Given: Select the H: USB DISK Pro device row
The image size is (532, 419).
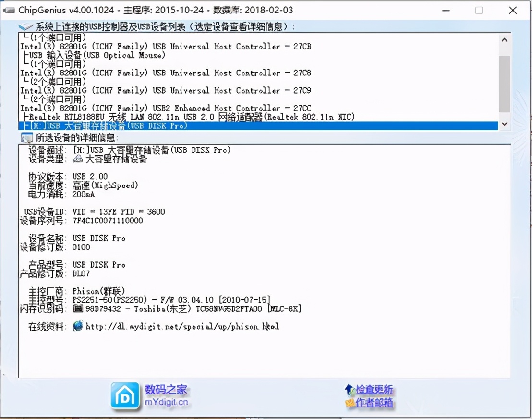Looking at the screenshot, I should click(258, 125).
